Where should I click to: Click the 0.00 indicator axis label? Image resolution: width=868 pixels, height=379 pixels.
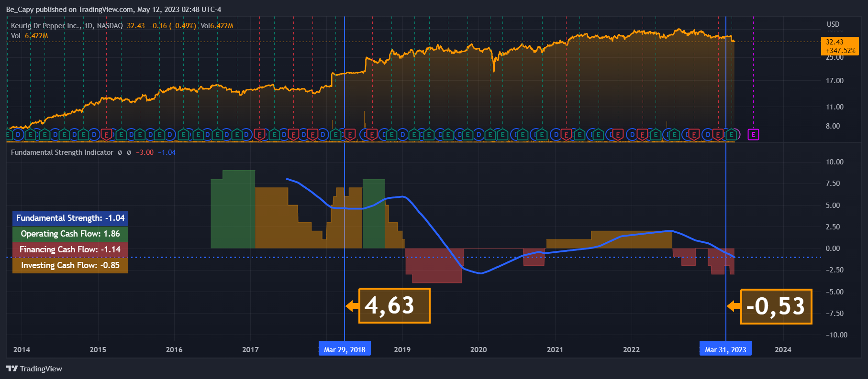[x=833, y=249]
